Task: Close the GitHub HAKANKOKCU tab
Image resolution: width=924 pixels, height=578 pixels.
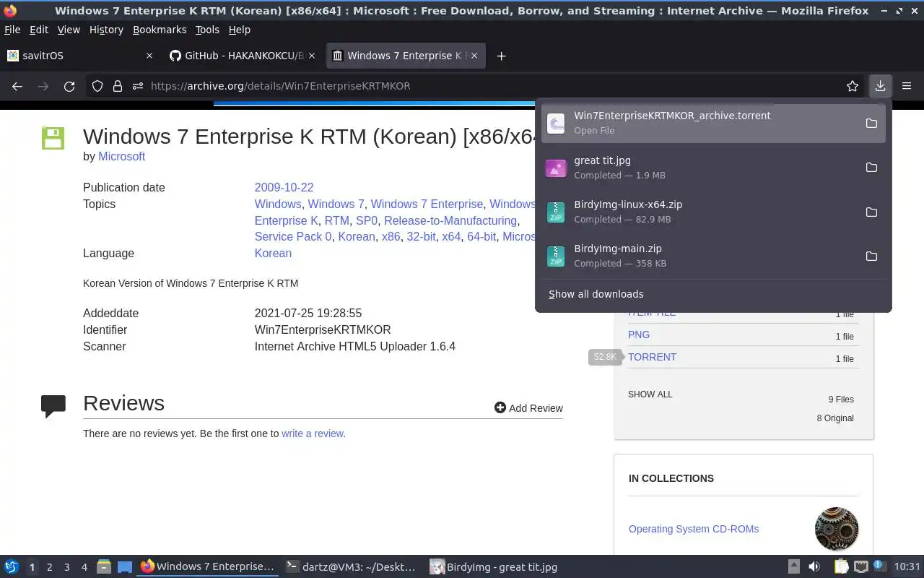Action: (312, 56)
